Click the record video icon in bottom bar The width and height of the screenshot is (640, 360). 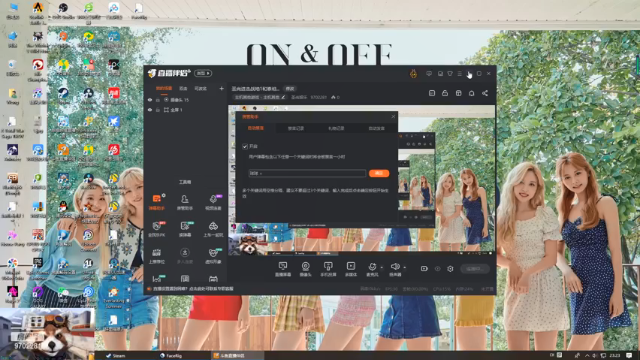pos(424,269)
